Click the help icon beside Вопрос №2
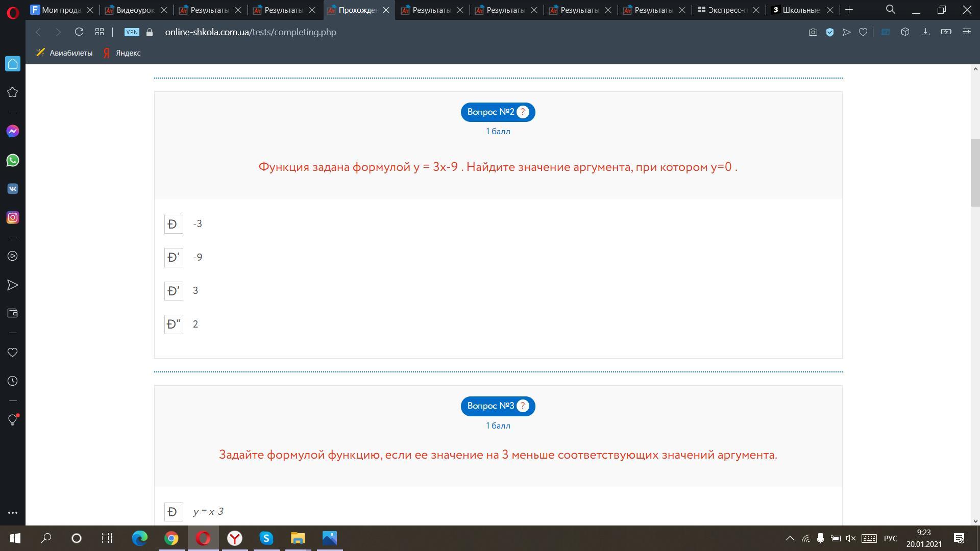 tap(523, 112)
